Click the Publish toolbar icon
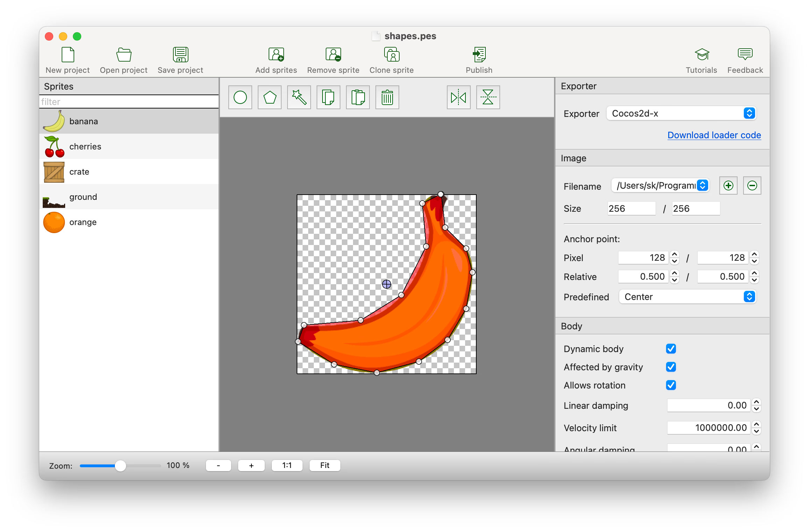The height and width of the screenshot is (532, 809). coord(479,60)
